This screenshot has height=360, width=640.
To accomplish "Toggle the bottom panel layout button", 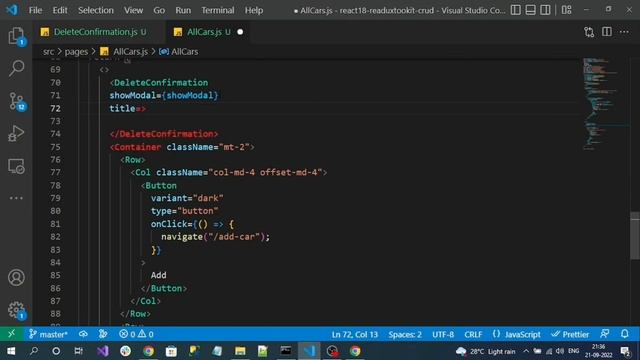I will pyautogui.click(x=530, y=10).
